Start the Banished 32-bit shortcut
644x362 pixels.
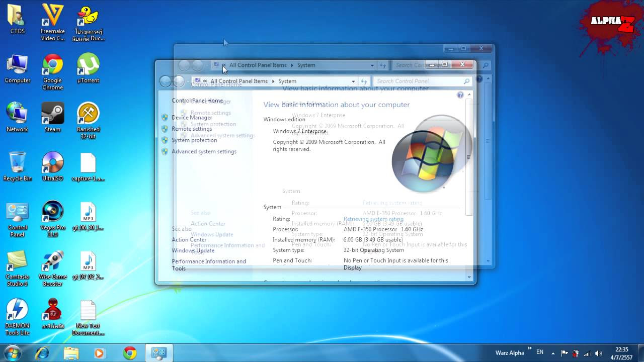pyautogui.click(x=88, y=121)
